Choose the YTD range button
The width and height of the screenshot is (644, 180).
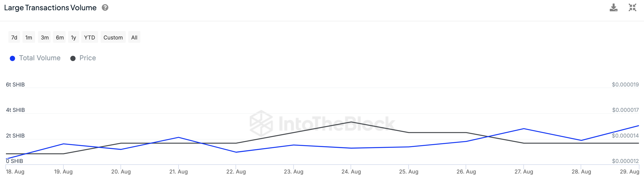(x=90, y=38)
